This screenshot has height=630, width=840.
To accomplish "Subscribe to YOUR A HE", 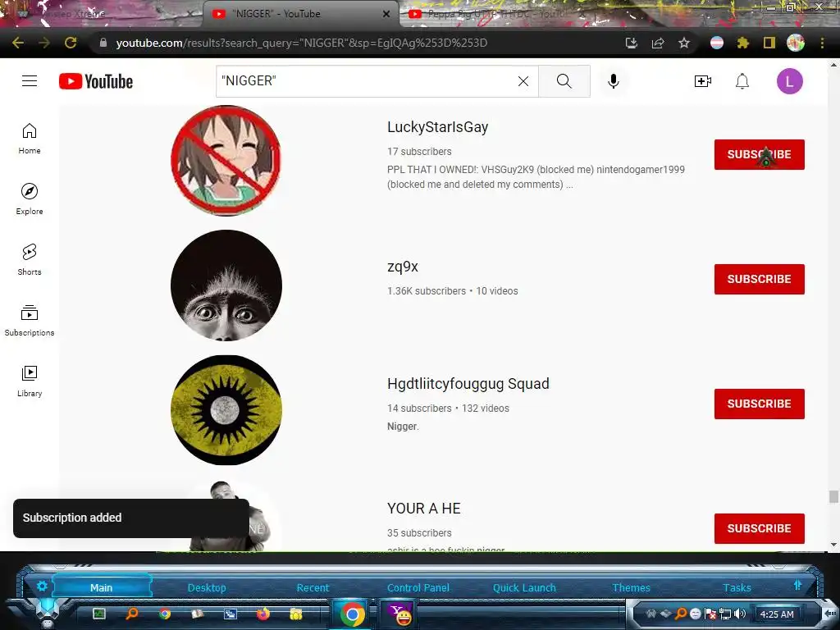I will [759, 529].
